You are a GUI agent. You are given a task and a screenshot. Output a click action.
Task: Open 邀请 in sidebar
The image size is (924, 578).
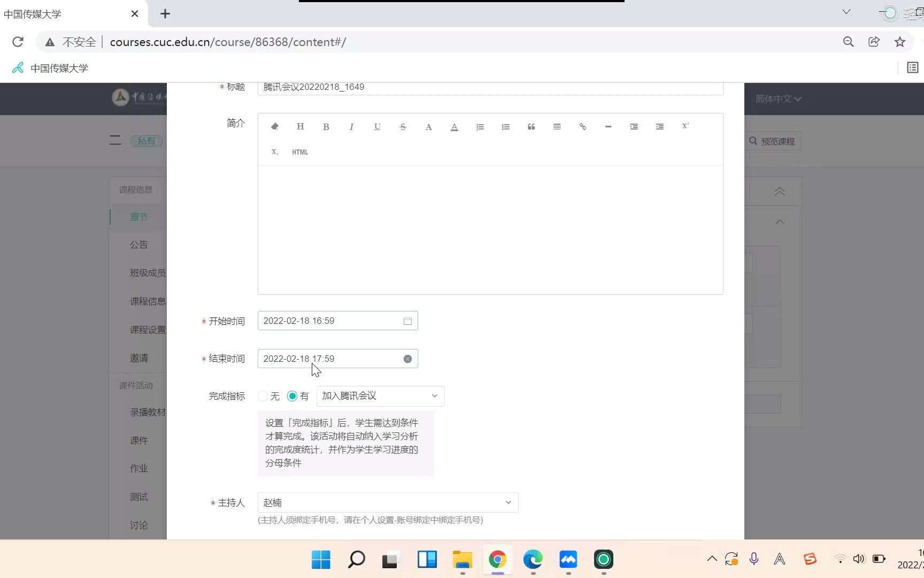click(139, 358)
